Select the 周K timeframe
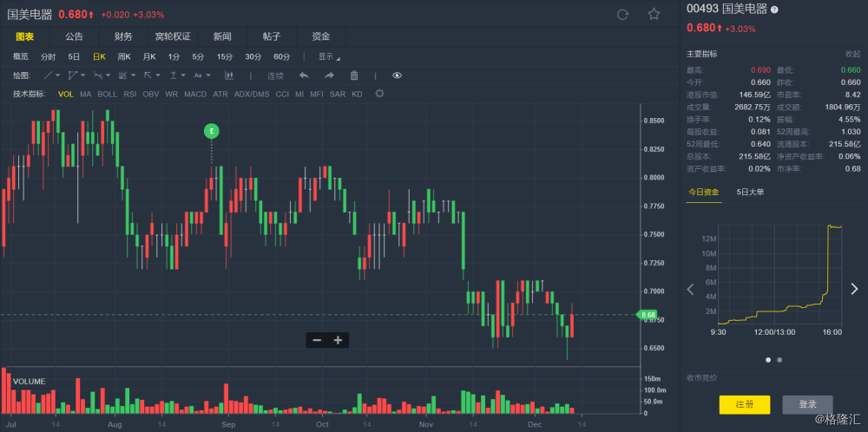Screen dimensions: 868x432 pos(124,56)
